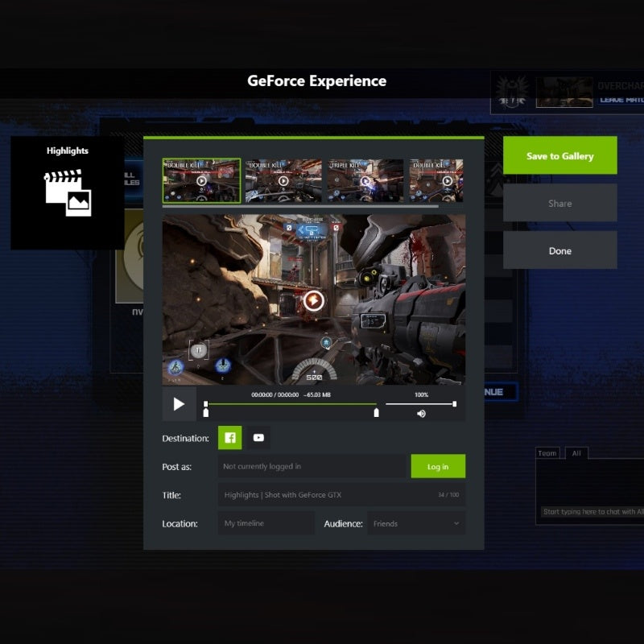The width and height of the screenshot is (644, 644).
Task: Click the 100% volume label
Action: click(421, 394)
